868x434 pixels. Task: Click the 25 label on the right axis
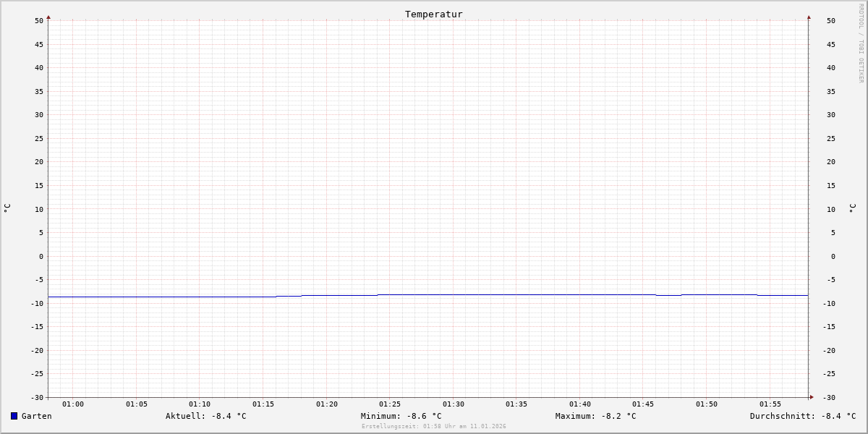tap(831, 138)
